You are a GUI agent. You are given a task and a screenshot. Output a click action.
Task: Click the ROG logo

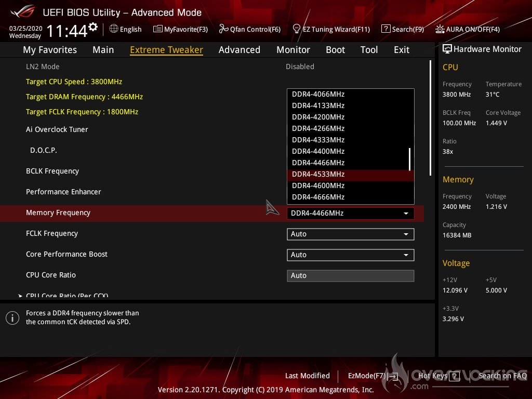click(22, 11)
